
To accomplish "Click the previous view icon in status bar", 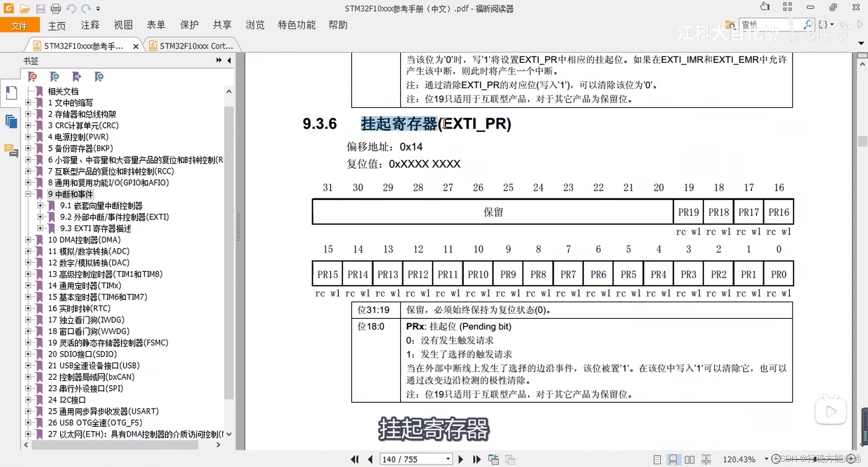I will [494, 460].
